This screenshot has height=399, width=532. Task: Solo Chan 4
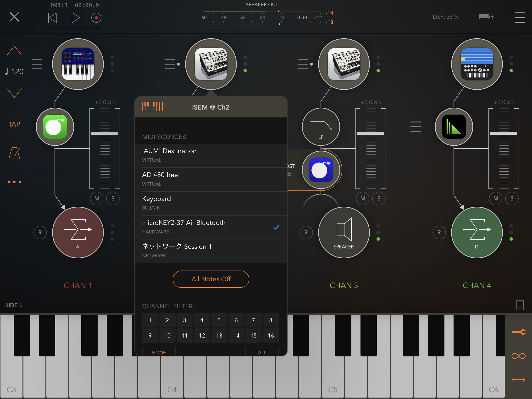click(x=512, y=198)
